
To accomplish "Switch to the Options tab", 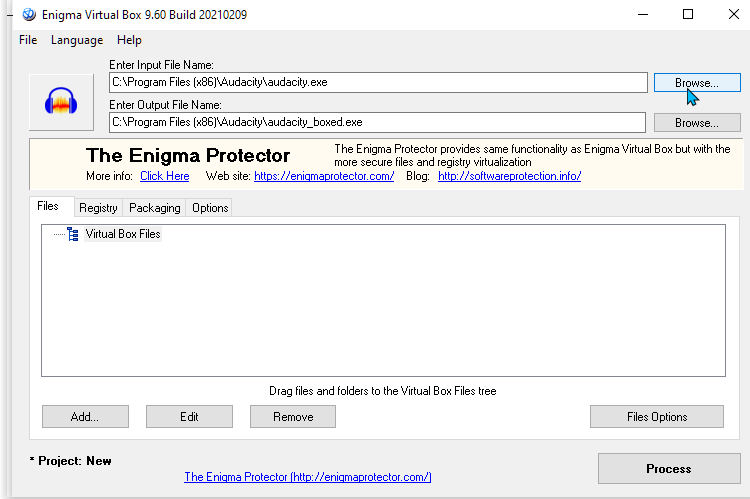I will click(210, 208).
